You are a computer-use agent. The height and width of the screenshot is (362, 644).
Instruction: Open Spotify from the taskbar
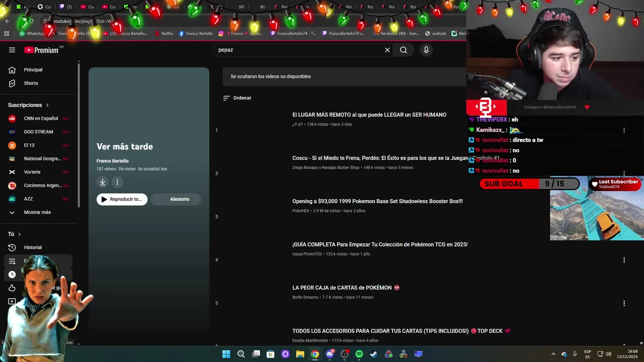(359, 354)
